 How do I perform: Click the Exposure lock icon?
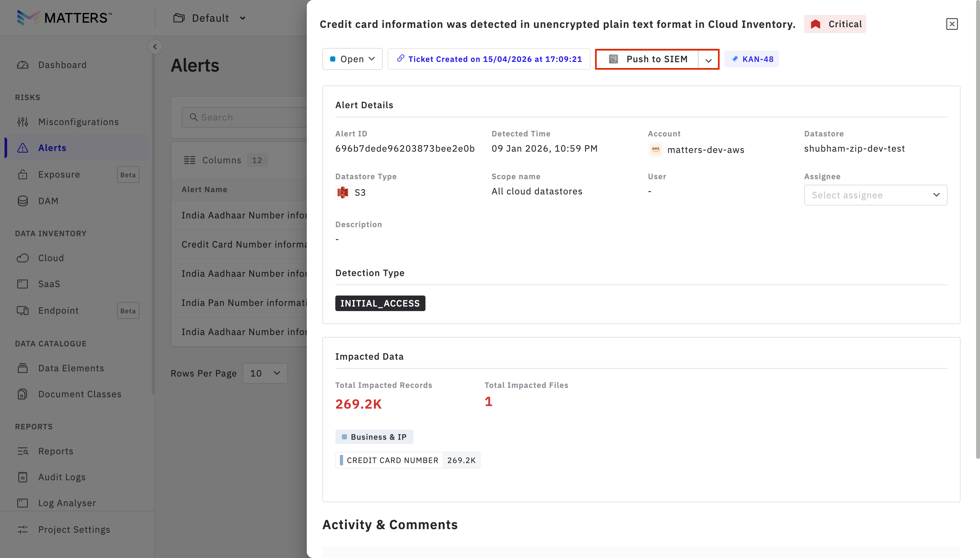[23, 175]
